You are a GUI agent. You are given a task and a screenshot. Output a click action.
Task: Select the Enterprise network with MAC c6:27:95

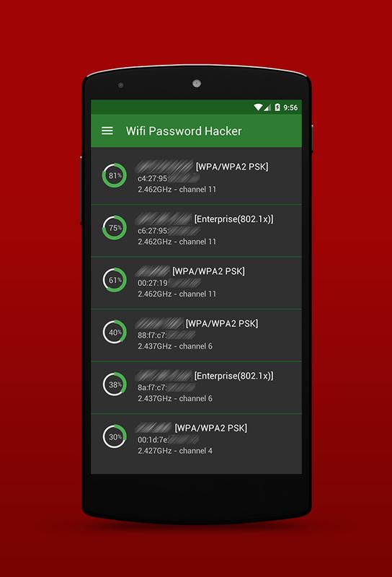tap(197, 231)
